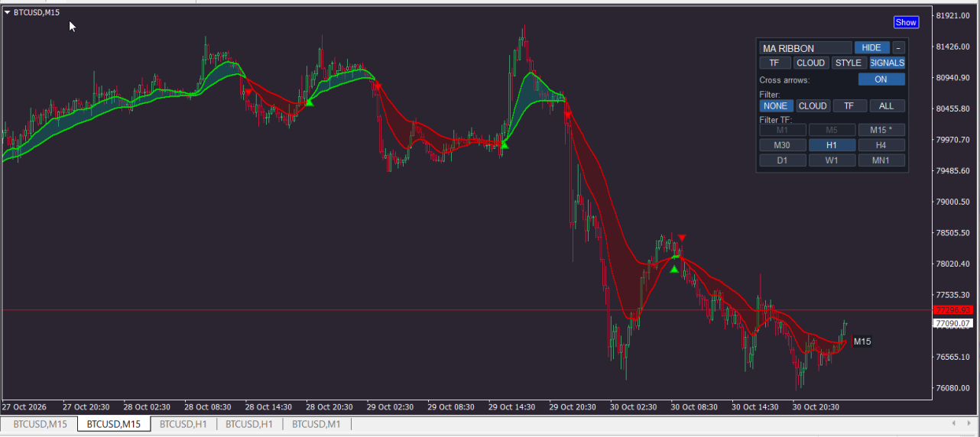Screen dimensions: 980x437
Task: Click the Cross arrows: label
Action: click(784, 80)
